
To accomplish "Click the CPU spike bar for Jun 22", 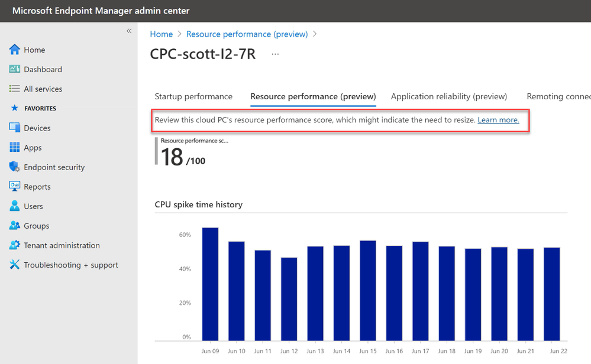I will [x=552, y=294].
